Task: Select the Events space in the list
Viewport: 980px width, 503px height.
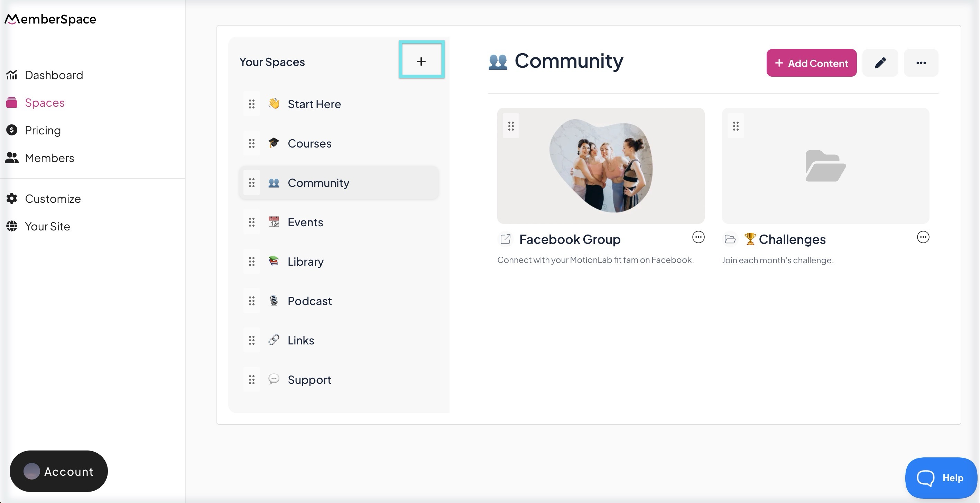Action: click(305, 222)
